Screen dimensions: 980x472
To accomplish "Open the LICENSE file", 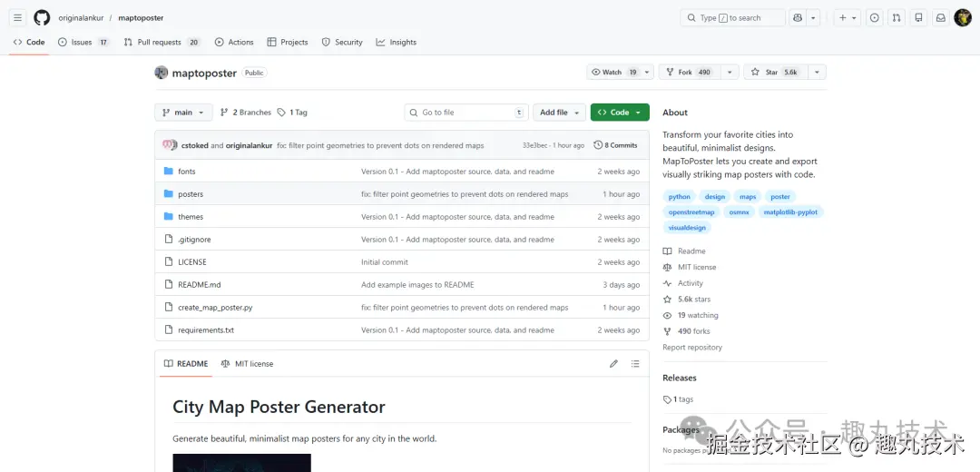I will point(191,262).
